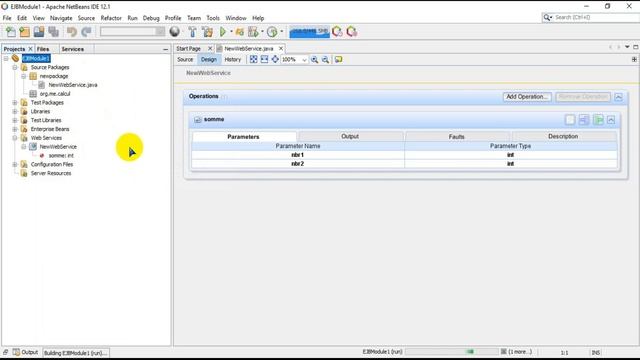Click the EJBModule1 run progress bar

451,351
